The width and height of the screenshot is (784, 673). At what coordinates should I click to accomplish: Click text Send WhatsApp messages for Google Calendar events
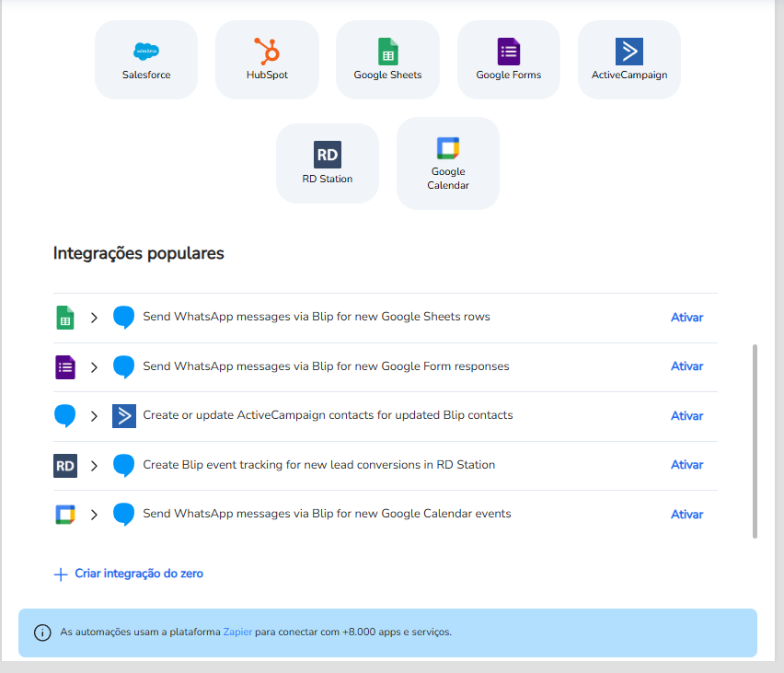(327, 514)
